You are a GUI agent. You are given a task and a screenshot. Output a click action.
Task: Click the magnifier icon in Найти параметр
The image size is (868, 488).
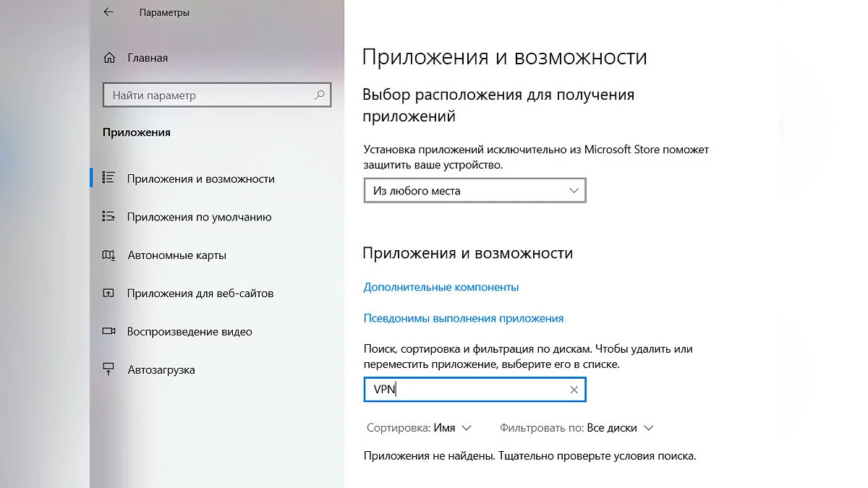[x=319, y=95]
